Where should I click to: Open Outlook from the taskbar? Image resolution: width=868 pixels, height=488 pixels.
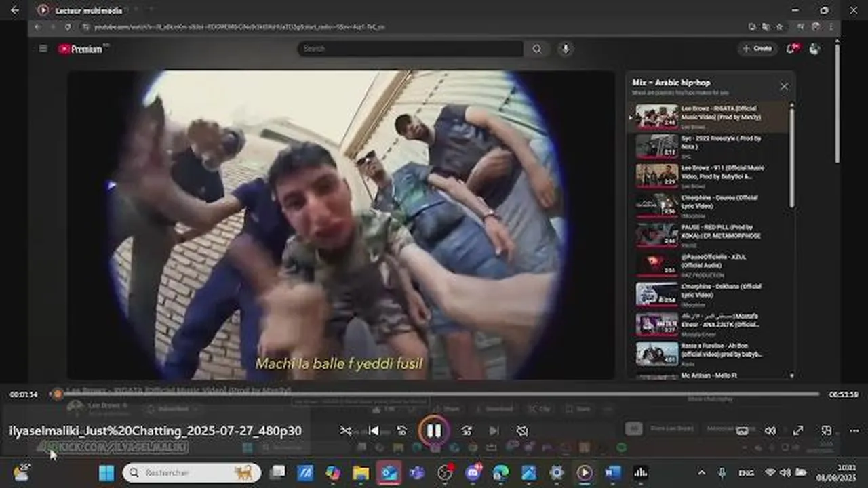(389, 472)
